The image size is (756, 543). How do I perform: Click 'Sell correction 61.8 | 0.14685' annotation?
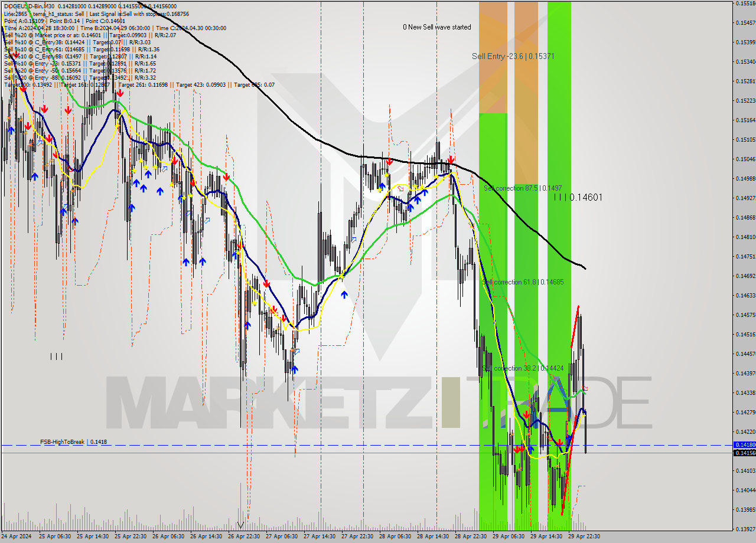523,282
